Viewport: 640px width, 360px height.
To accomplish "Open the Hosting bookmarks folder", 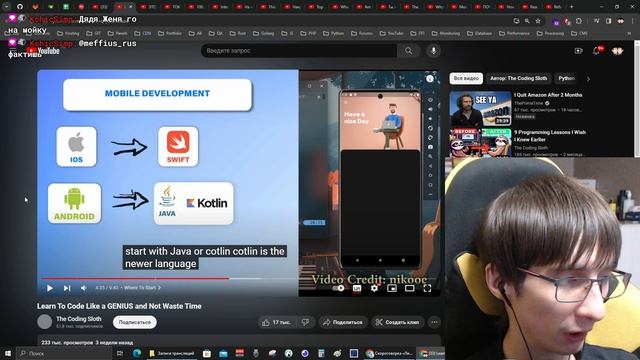I will 68,33.
